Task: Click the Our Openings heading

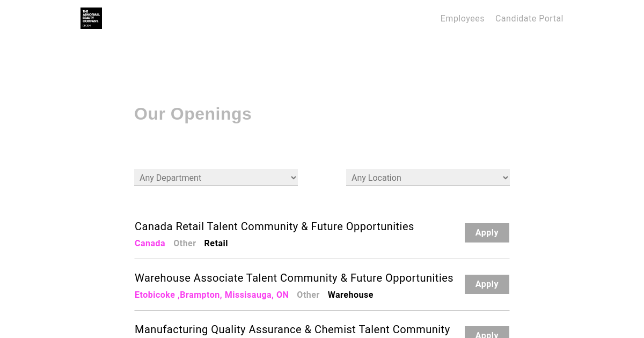Action: [193, 114]
